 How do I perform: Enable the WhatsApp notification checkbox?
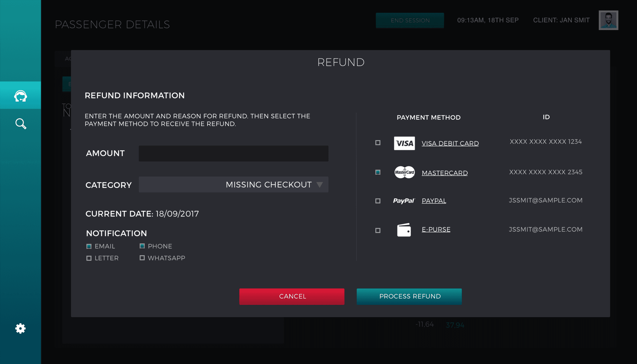[x=142, y=258]
